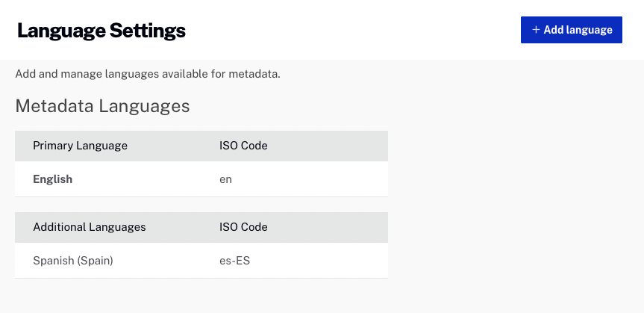Click ISO Code header in additional table
Viewport: 644px width, 313px height.
click(x=243, y=227)
